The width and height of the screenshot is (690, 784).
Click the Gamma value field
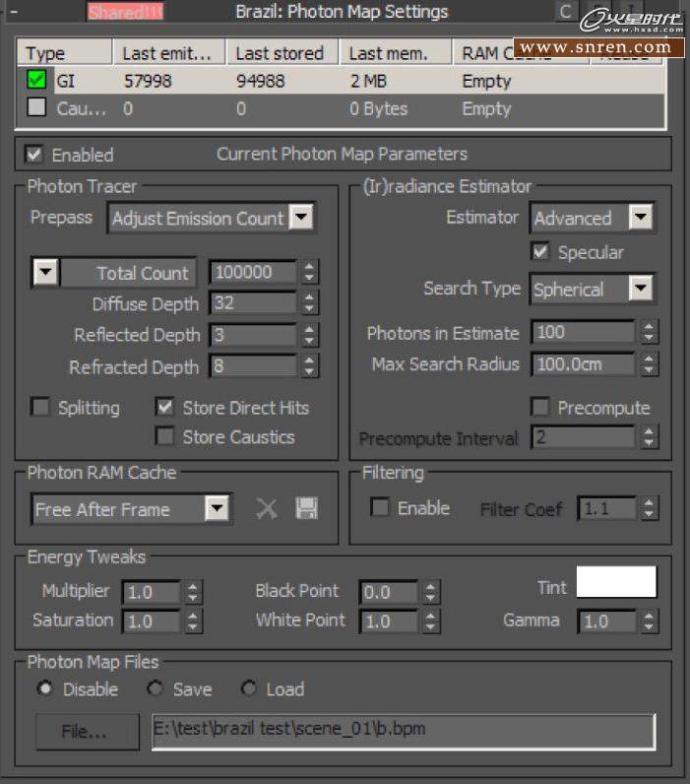click(607, 621)
